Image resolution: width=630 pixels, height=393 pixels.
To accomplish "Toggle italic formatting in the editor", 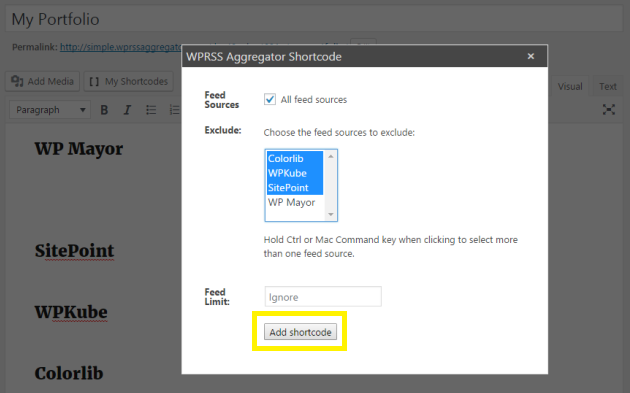I will (127, 110).
